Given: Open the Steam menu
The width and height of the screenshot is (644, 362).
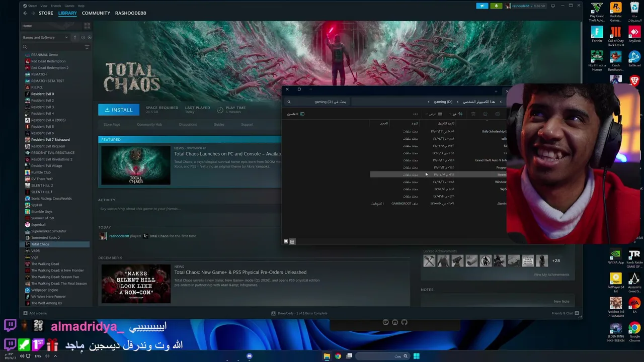Looking at the screenshot, I should point(33,6).
